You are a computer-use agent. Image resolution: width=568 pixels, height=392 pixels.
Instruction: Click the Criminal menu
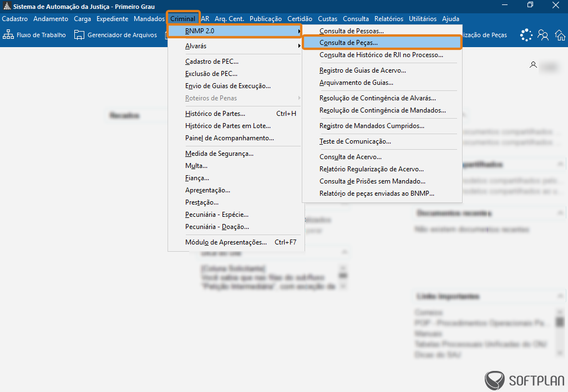(x=183, y=19)
